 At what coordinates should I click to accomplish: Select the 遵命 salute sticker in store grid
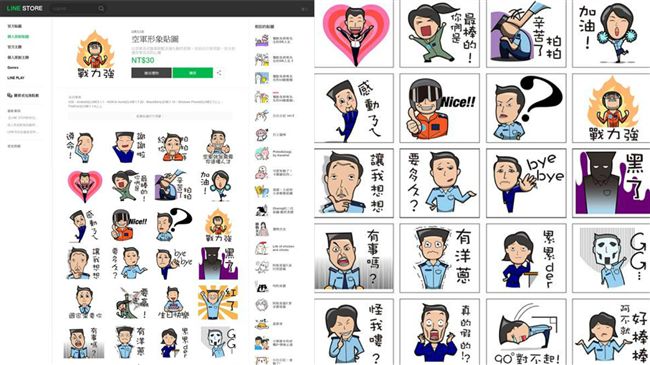(80, 147)
